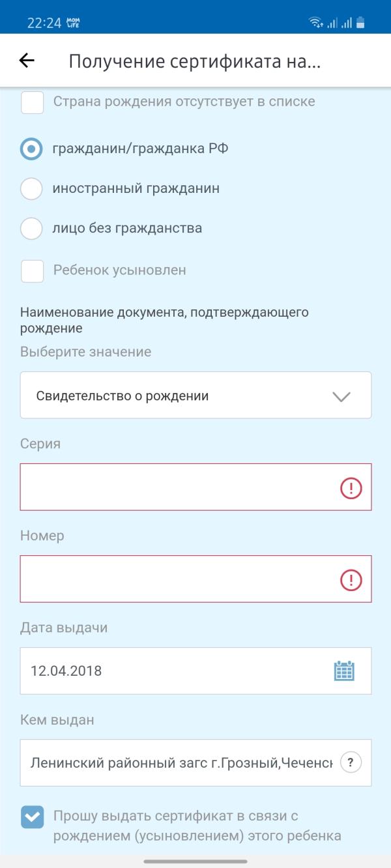Tap the question mark help icon
Screen dimensions: 391x868
[351, 762]
